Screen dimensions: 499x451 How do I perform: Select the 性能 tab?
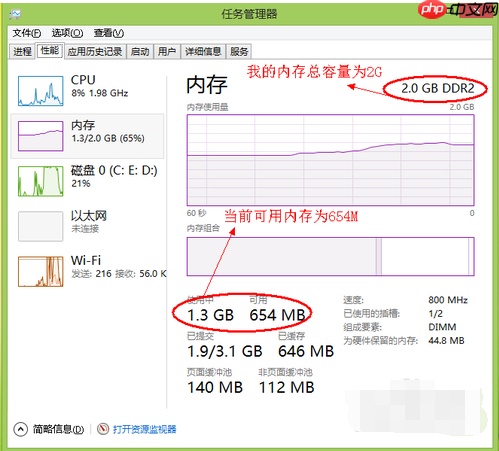(50, 51)
